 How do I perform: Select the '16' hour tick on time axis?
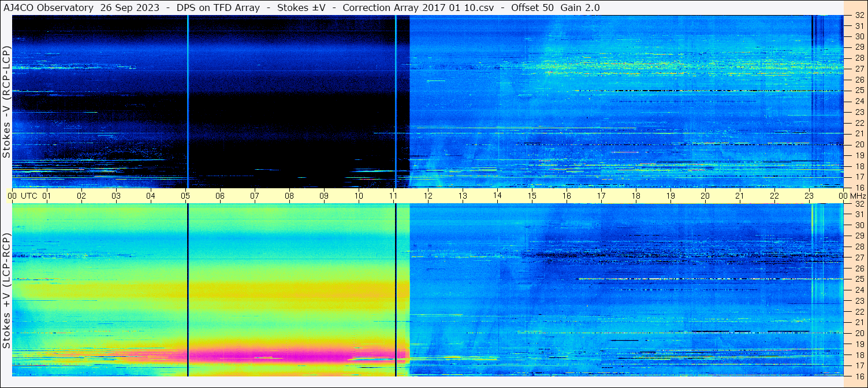point(567,196)
